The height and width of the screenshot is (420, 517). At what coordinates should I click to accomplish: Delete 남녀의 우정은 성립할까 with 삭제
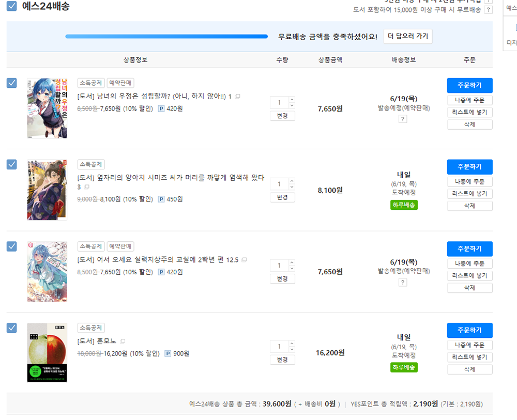(469, 124)
